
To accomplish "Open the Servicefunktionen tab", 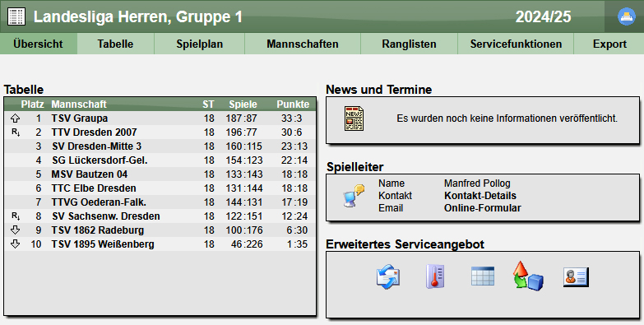I will pyautogui.click(x=516, y=44).
